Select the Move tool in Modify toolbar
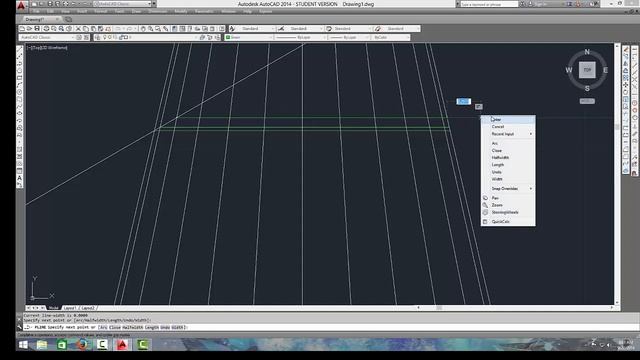 click(626, 85)
